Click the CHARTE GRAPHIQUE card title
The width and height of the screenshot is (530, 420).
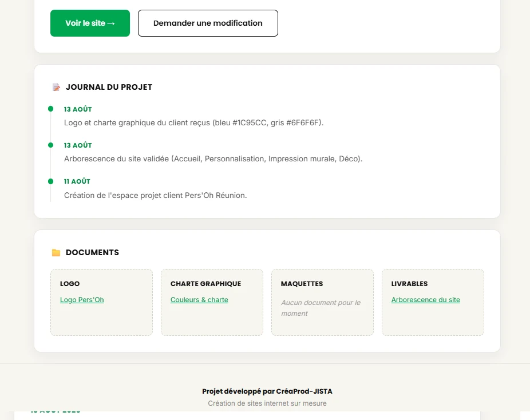click(x=205, y=284)
